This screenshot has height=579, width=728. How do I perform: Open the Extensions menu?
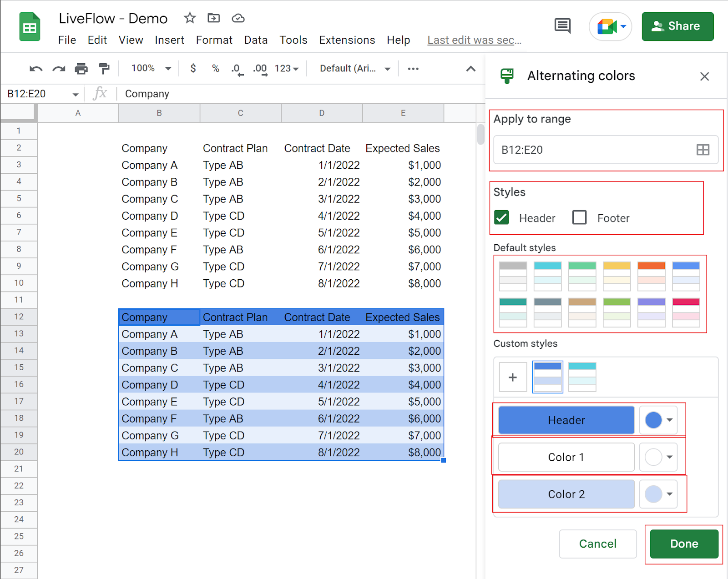coord(347,40)
